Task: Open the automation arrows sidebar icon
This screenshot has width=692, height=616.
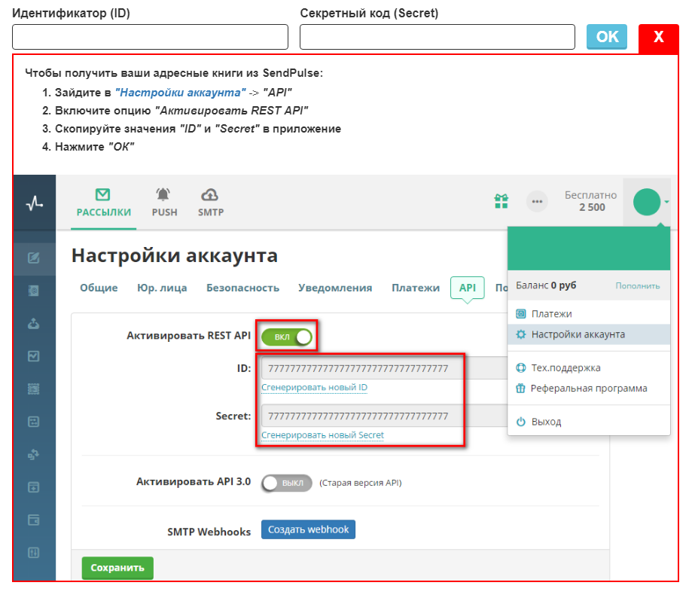Action: pos(34,455)
